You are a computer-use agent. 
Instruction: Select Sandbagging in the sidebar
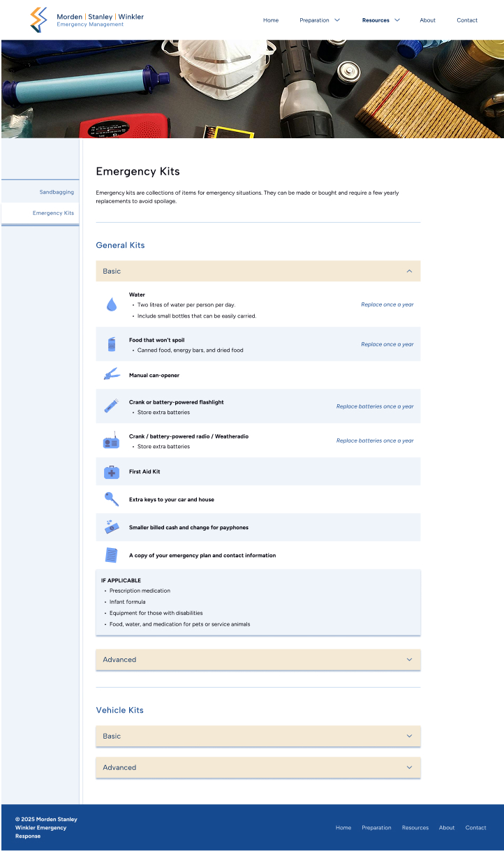click(57, 192)
